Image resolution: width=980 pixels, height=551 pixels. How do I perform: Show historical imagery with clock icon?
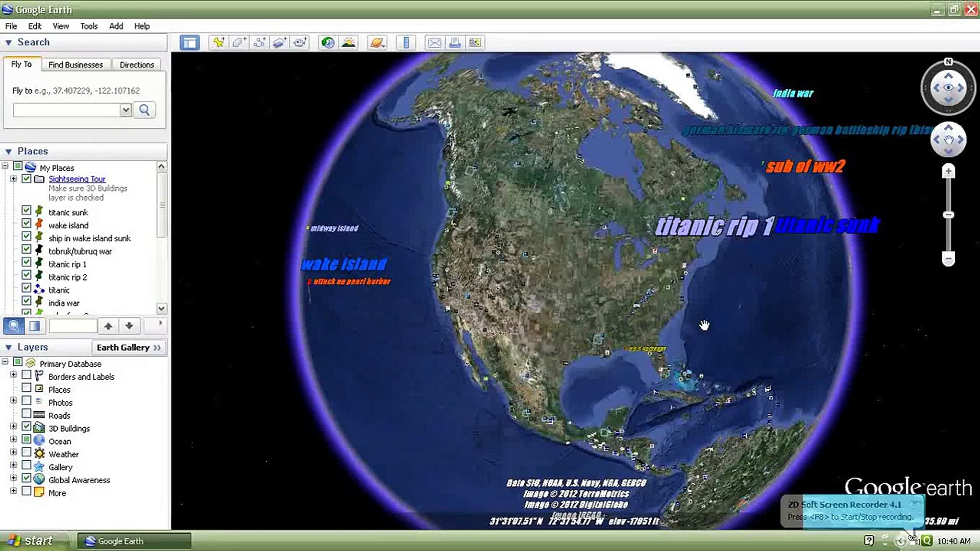coord(328,43)
